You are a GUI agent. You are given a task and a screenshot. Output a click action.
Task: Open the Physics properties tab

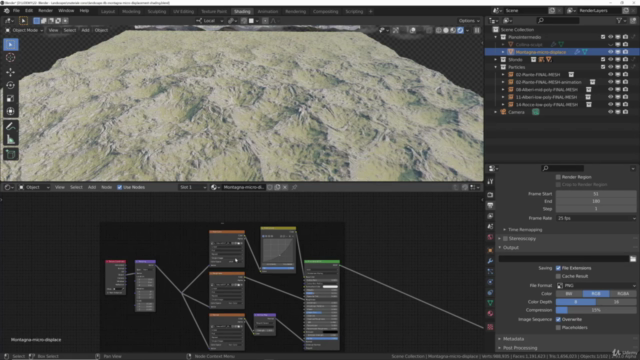click(490, 282)
